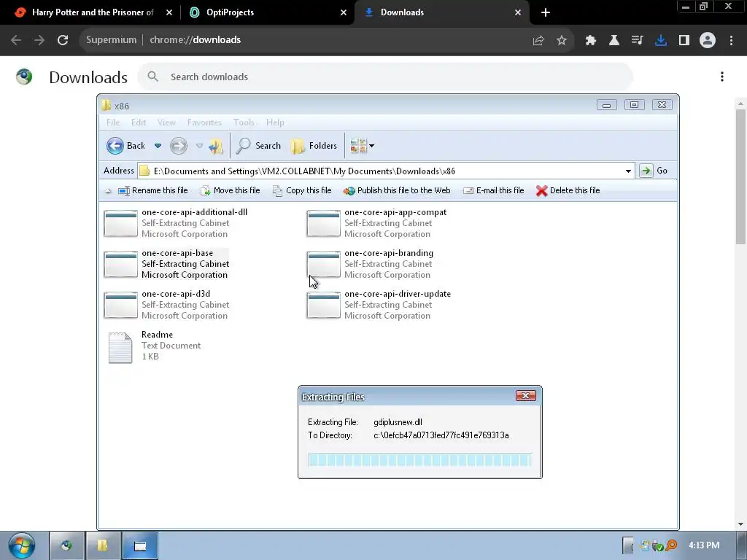747x560 pixels.
Task: Open the Edit menu in x86 window
Action: [x=139, y=122]
